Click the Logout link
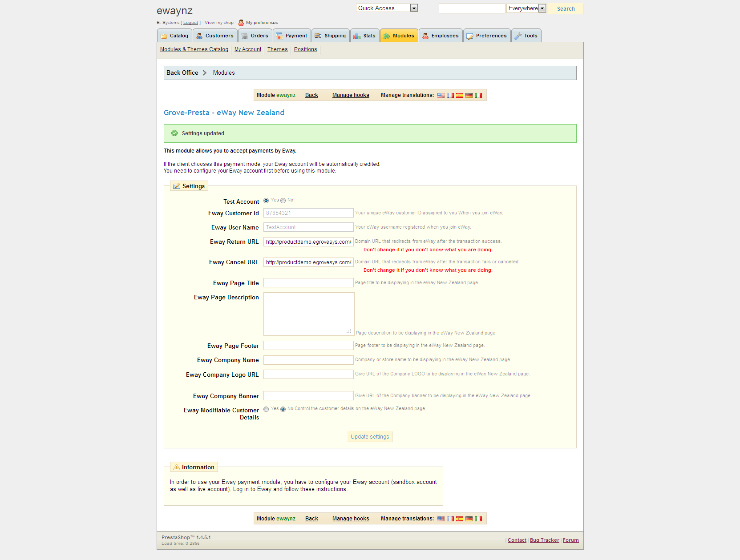The image size is (740, 560). pos(190,23)
